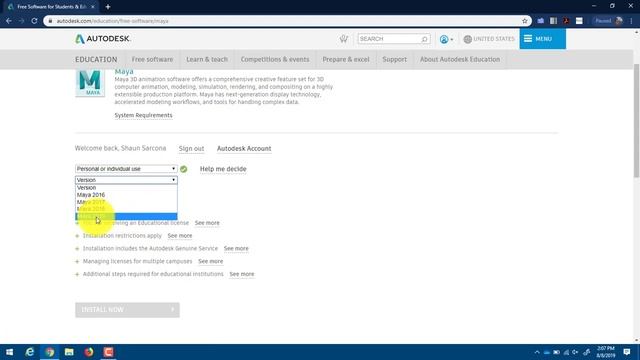Select Maya 2017 from version list

(126, 202)
